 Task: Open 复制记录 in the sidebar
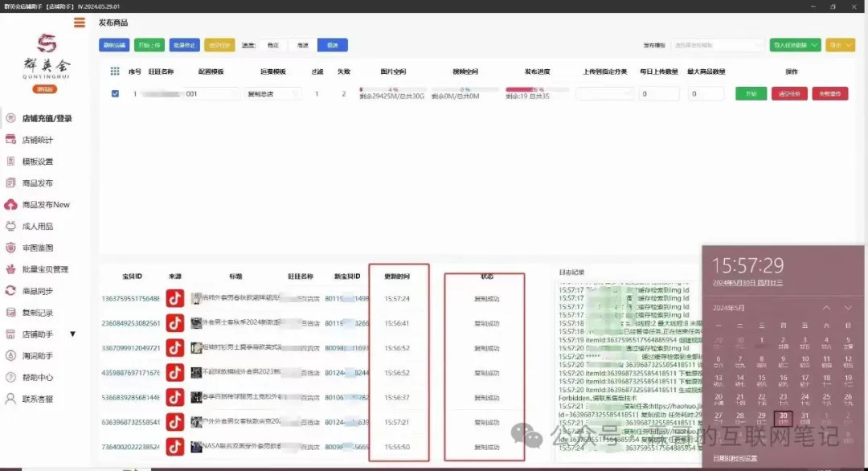37,313
